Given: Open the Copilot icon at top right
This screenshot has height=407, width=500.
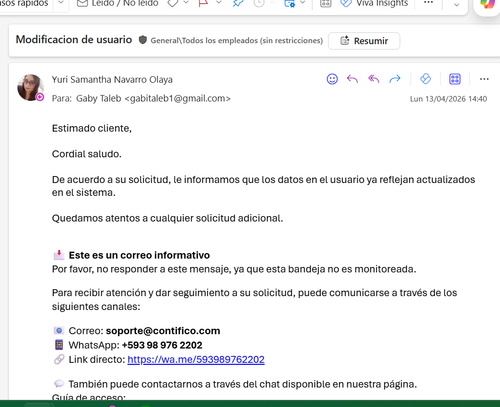Looking at the screenshot, I should coord(487,4).
